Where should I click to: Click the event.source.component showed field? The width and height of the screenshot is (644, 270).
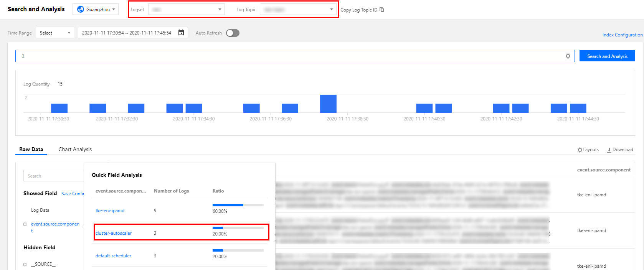(55, 227)
